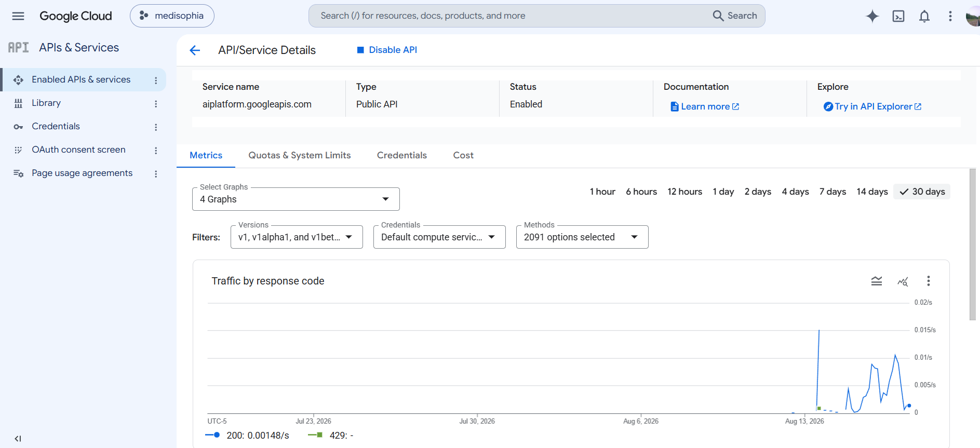Click the Google Cloud logo
Viewport: 980px width, 448px height.
(x=76, y=16)
